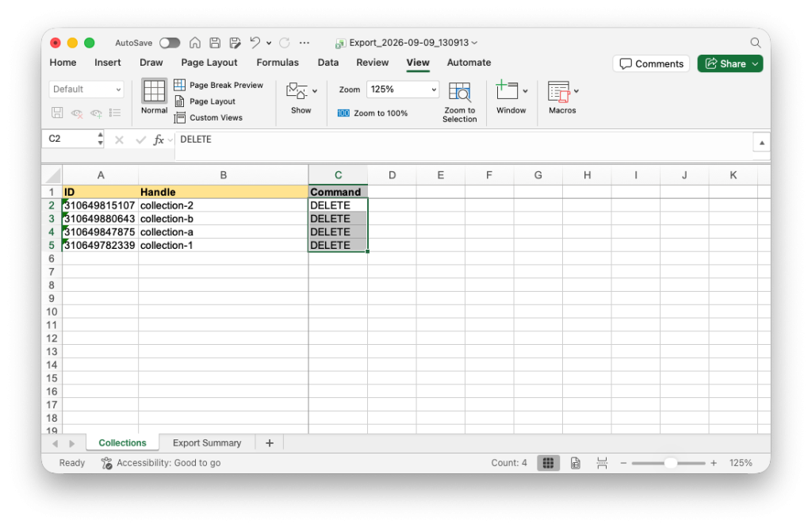This screenshot has height=528, width=812.
Task: Open the Zoom percentage 125% combo box
Action: 403,89
